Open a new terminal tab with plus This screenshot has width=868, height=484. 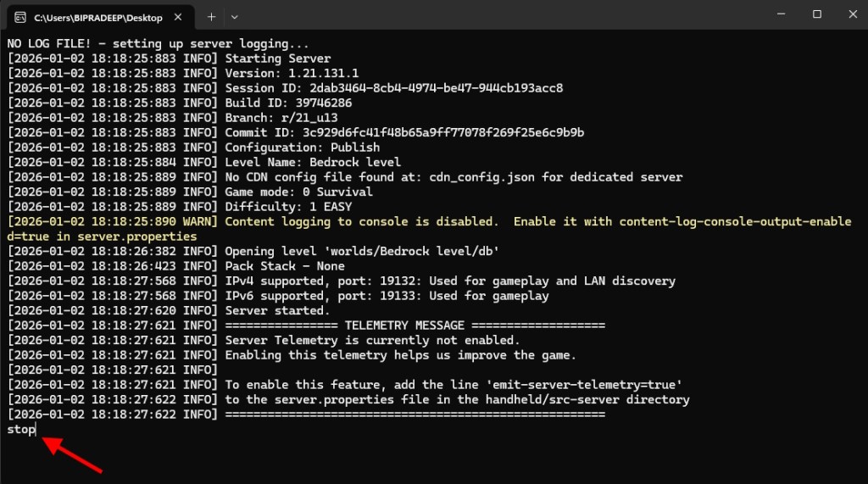[211, 17]
